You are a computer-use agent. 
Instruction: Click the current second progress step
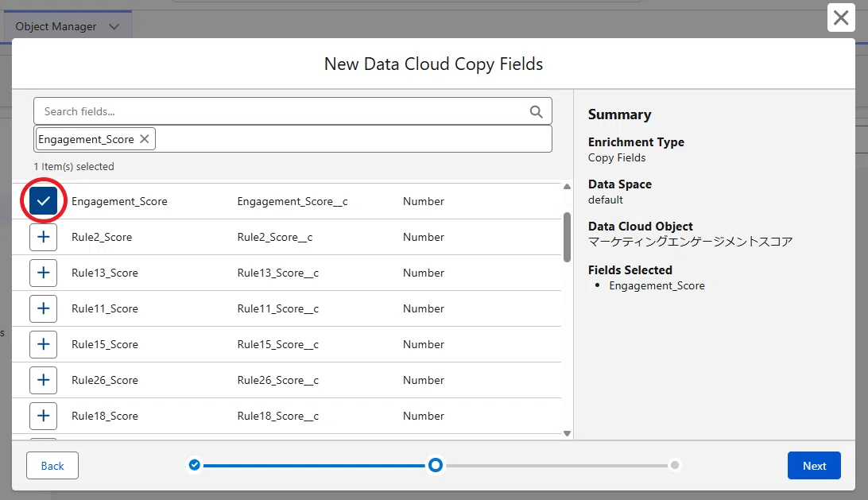click(436, 465)
